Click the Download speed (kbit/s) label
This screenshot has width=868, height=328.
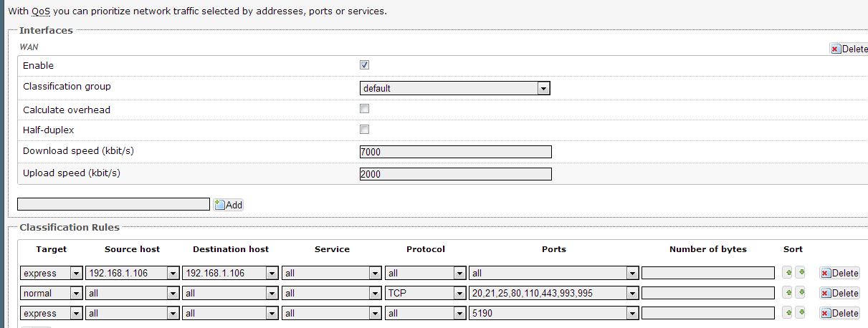tap(79, 151)
